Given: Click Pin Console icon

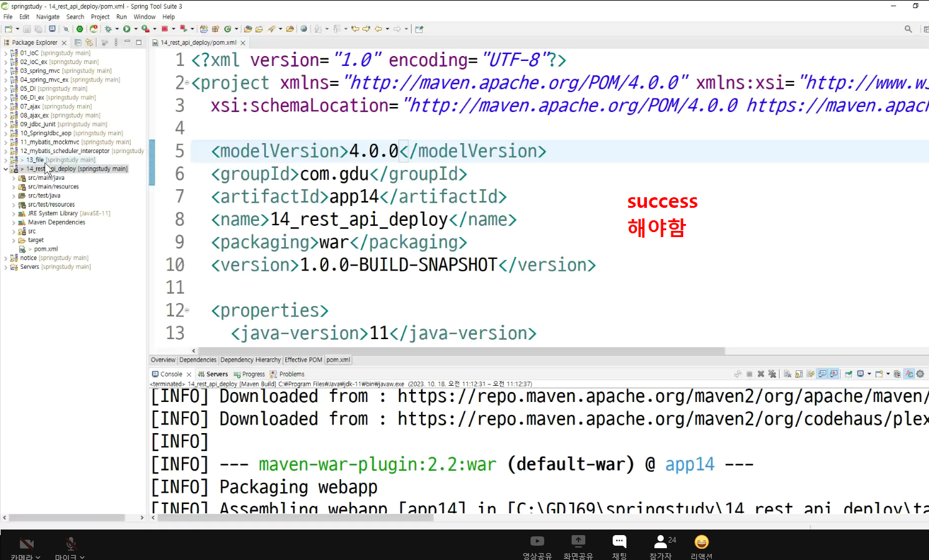Looking at the screenshot, I should [849, 374].
